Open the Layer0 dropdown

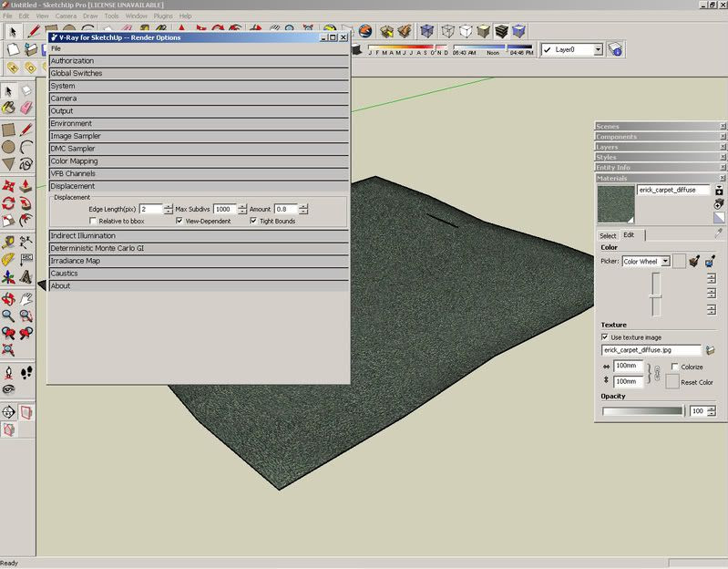click(598, 49)
